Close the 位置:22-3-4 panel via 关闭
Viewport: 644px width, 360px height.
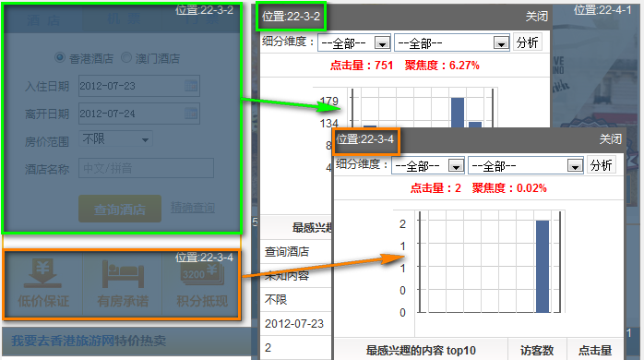click(x=610, y=139)
